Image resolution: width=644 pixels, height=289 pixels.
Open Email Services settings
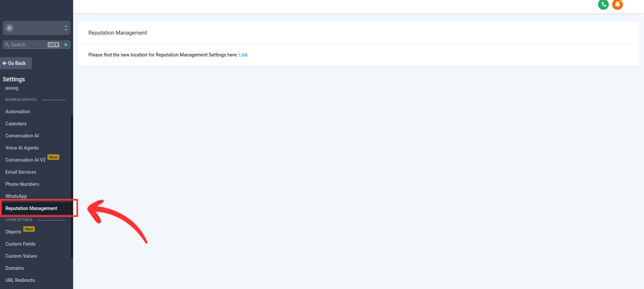21,172
